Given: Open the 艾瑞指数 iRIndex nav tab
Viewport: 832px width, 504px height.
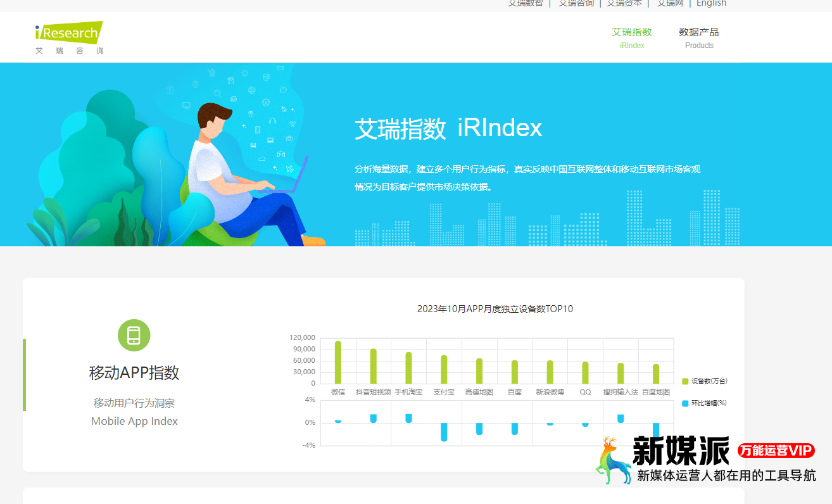Looking at the screenshot, I should click(632, 38).
